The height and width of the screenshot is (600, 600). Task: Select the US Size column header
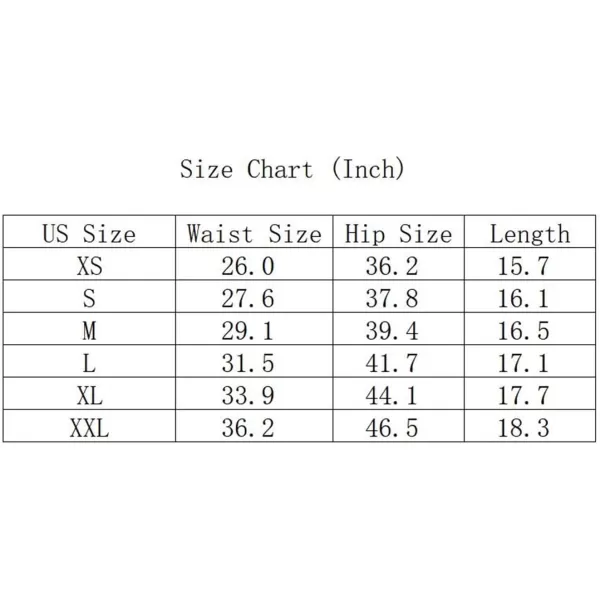pos(89,233)
